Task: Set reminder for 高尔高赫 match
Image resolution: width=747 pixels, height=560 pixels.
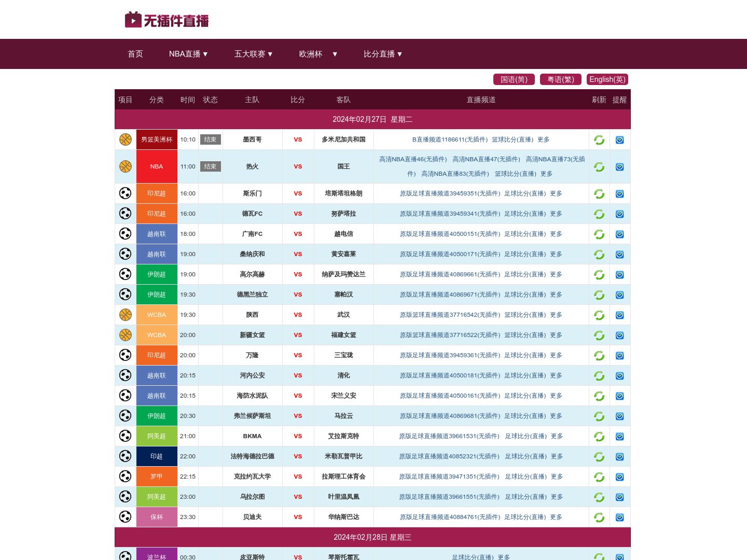Action: pyautogui.click(x=620, y=275)
